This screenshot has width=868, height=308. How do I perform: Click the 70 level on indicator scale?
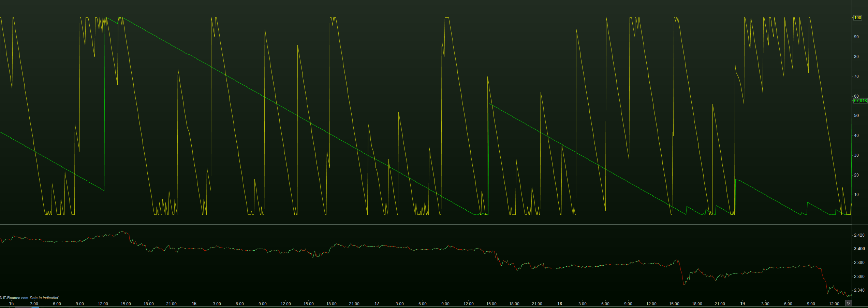coord(856,76)
